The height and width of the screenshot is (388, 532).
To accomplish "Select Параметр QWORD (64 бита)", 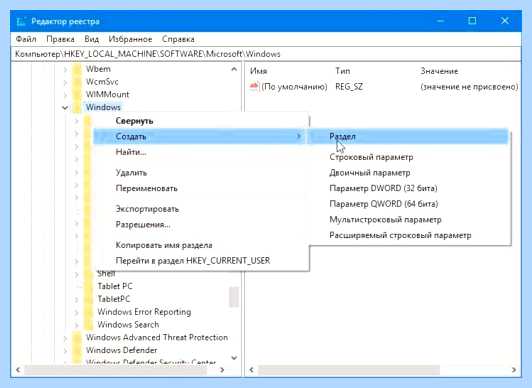I will coord(408,204).
